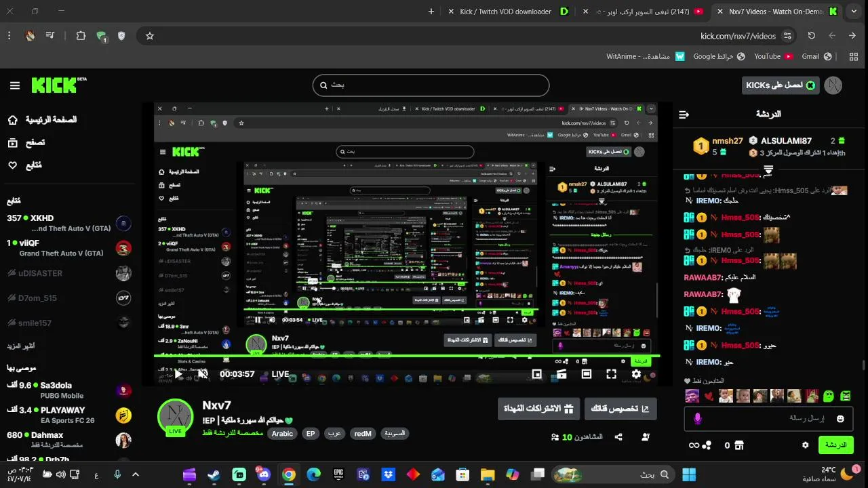Switch video player to theater mode
The height and width of the screenshot is (488, 868).
(x=587, y=373)
